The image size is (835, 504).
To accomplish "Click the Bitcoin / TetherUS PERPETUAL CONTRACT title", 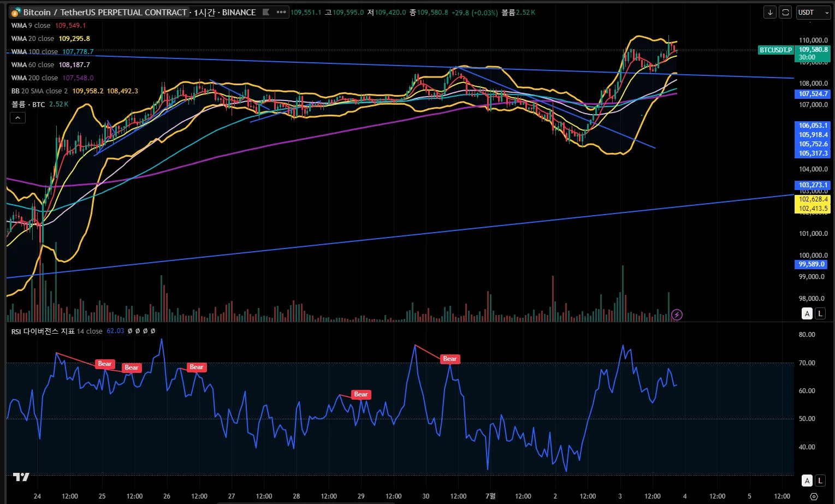I will point(105,12).
